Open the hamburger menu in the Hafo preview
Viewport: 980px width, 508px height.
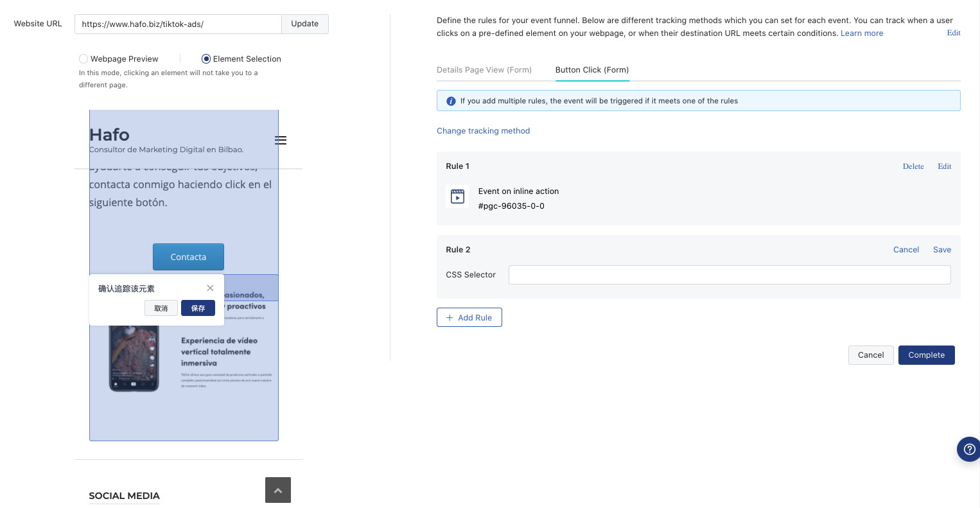click(x=281, y=140)
